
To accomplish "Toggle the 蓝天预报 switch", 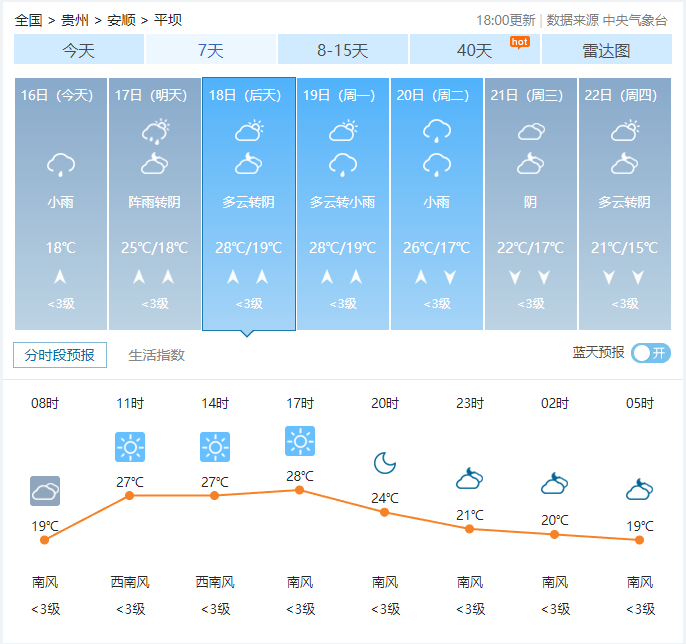I will [x=651, y=353].
